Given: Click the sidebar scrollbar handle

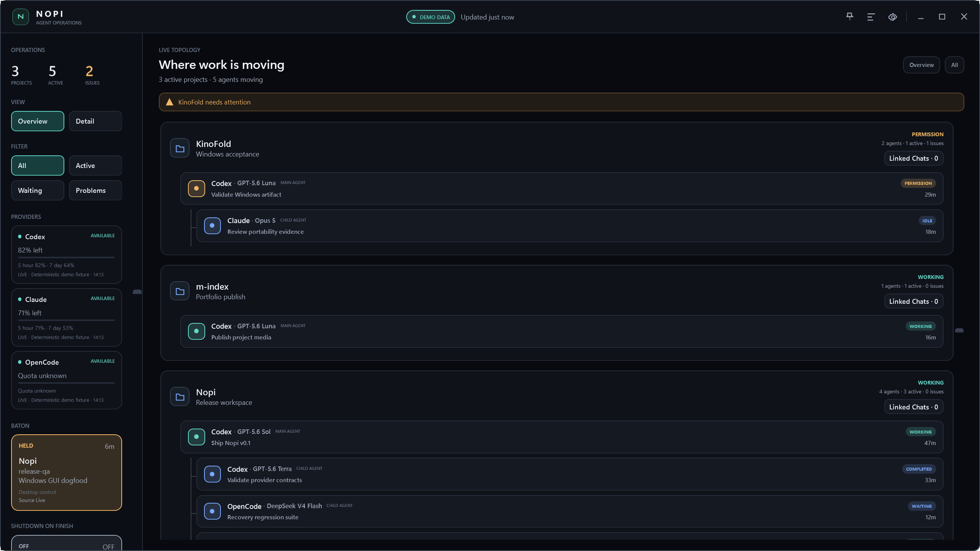Looking at the screenshot, I should [x=137, y=292].
